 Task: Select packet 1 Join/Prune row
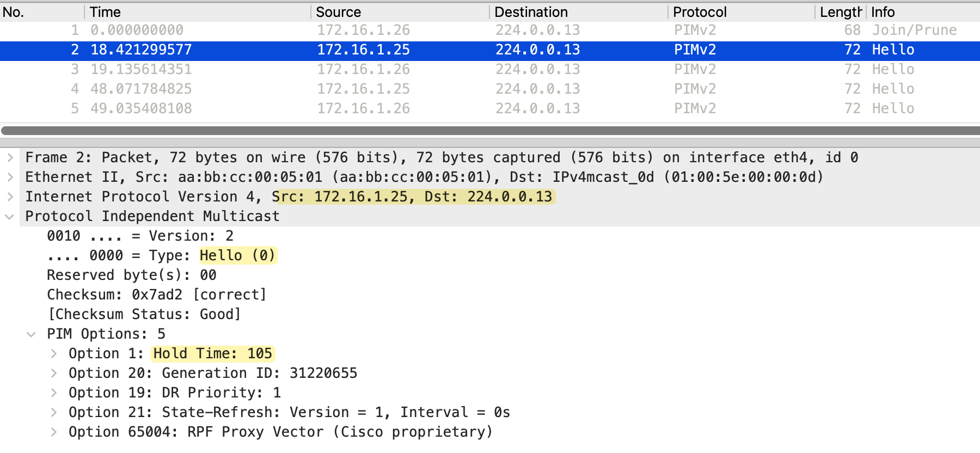pyautogui.click(x=490, y=30)
